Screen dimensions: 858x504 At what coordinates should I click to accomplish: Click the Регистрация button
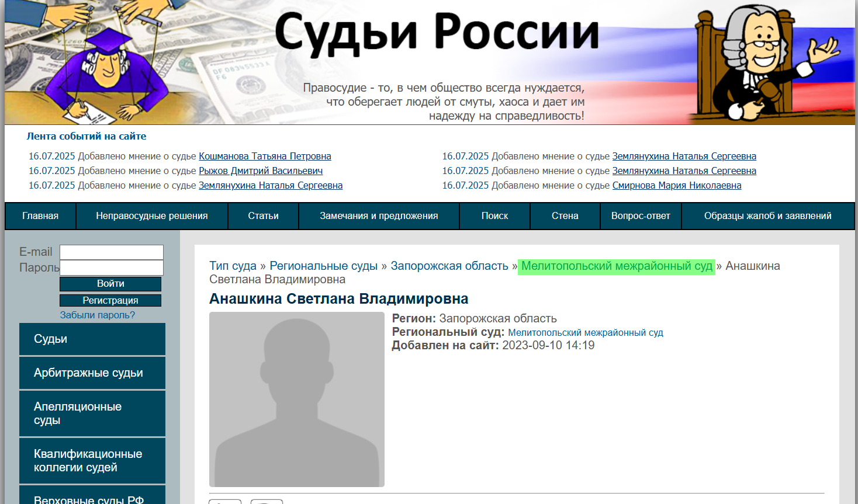point(110,300)
